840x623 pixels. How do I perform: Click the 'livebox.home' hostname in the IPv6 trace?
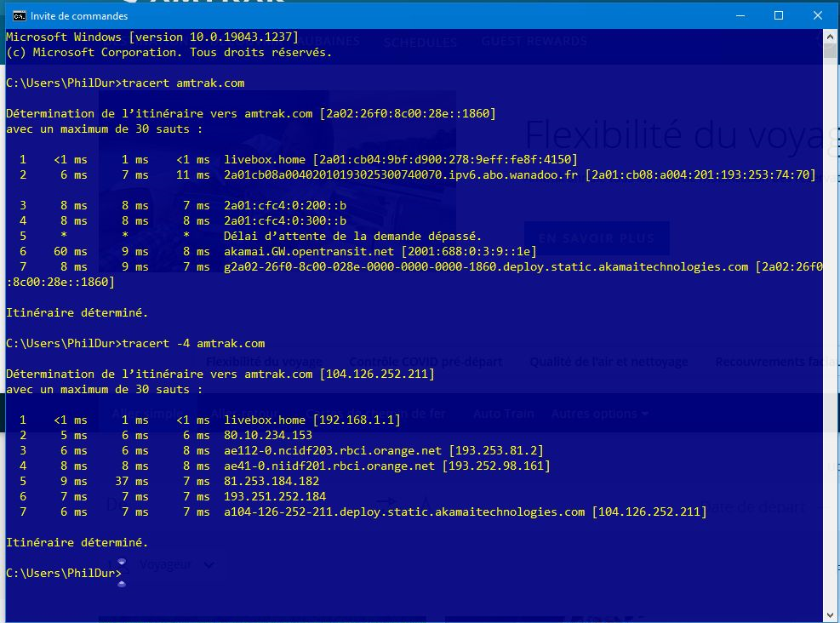coord(265,160)
